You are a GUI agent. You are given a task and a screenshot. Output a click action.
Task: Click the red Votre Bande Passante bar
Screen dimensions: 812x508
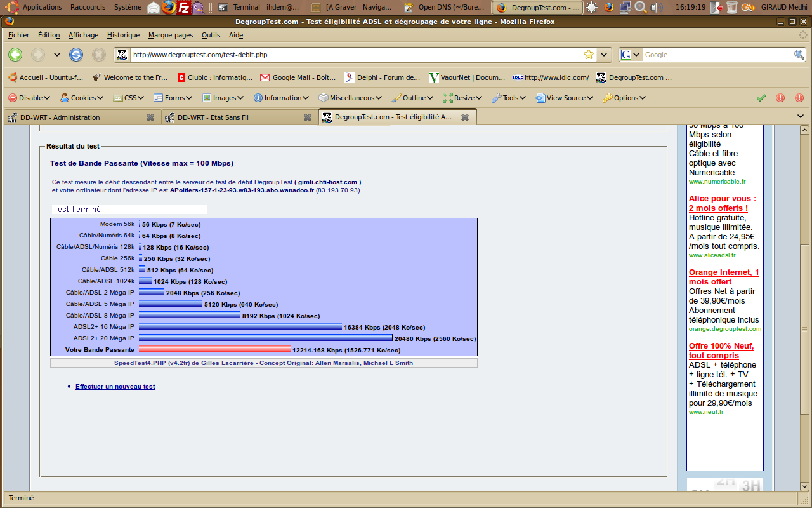[214, 349]
